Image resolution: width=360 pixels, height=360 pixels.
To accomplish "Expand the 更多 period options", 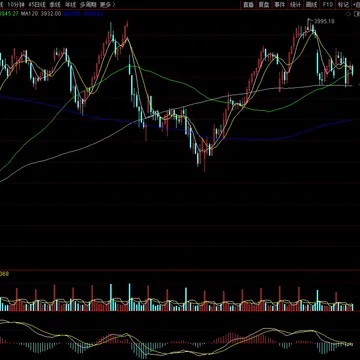I will [107, 4].
